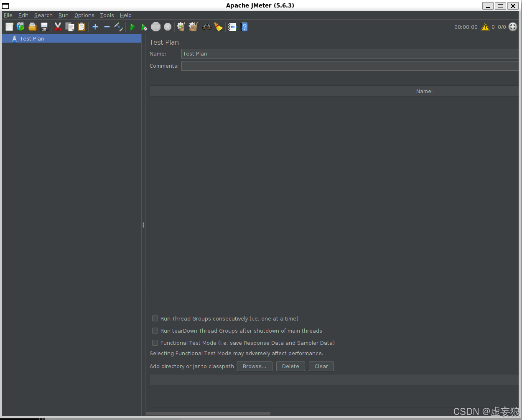Click the remote engines status icon

tap(513, 27)
